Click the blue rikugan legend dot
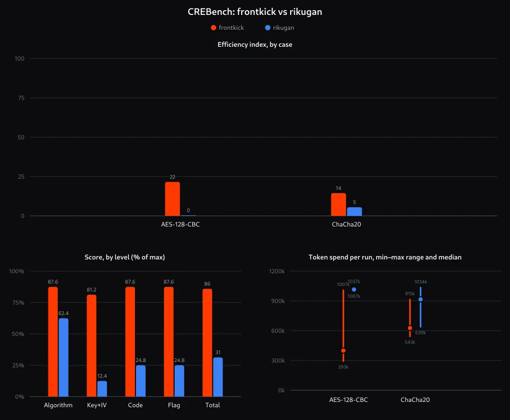Viewport: 510px width, 420px height. click(x=268, y=28)
